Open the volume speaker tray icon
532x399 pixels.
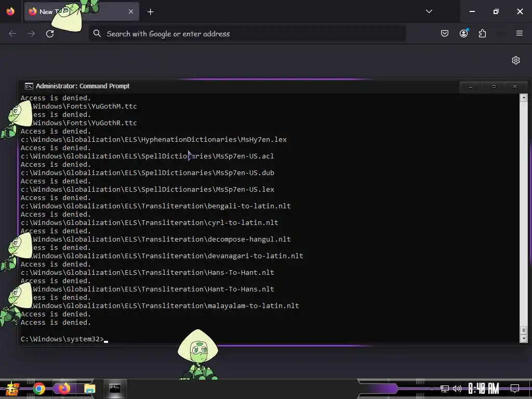pos(457,389)
